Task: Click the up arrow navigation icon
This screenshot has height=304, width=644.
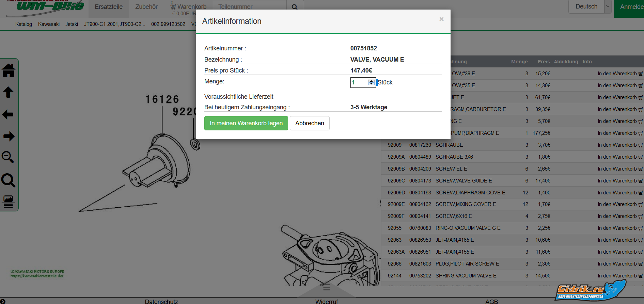Action: tap(9, 92)
